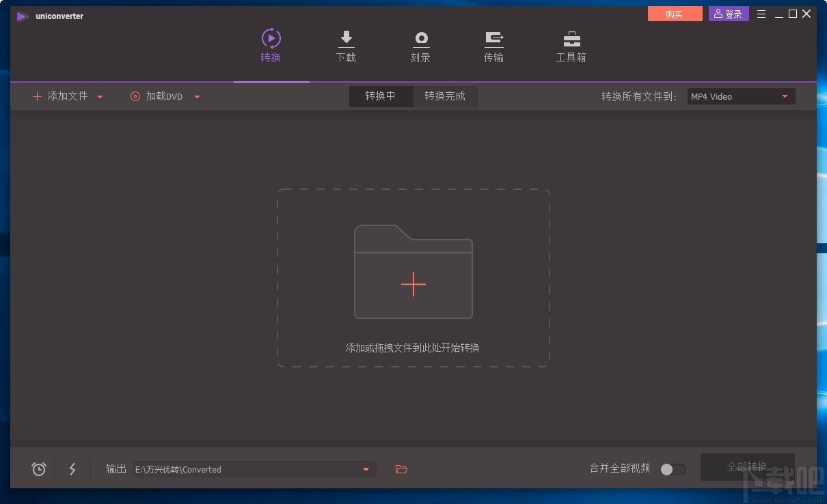
Task: Expand the 添加文件 dropdown arrow
Action: pos(100,96)
